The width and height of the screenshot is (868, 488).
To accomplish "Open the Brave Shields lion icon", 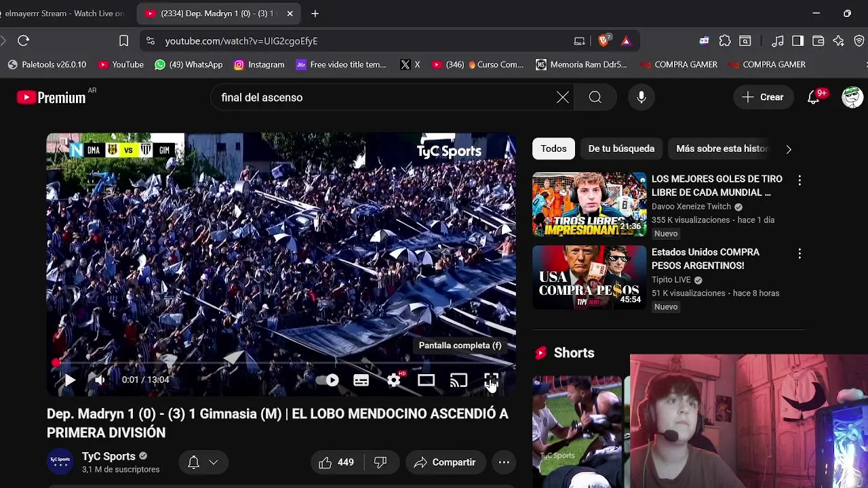I will pyautogui.click(x=604, y=41).
